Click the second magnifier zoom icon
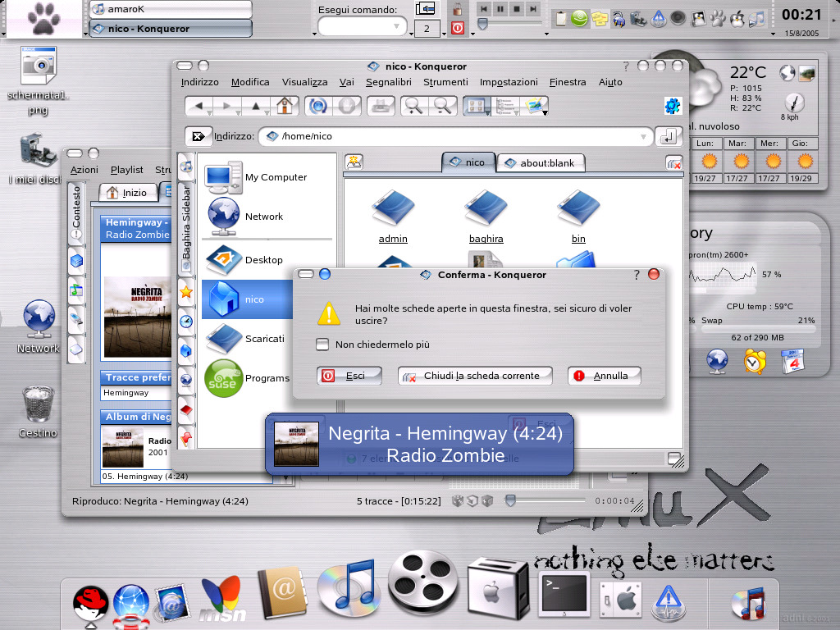840x630 pixels. coord(443,106)
